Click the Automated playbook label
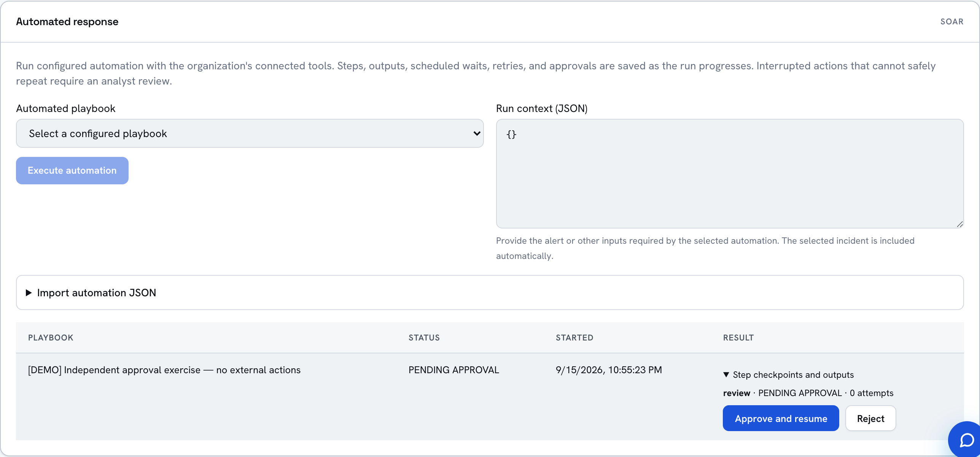Image resolution: width=980 pixels, height=457 pixels. [x=65, y=109]
